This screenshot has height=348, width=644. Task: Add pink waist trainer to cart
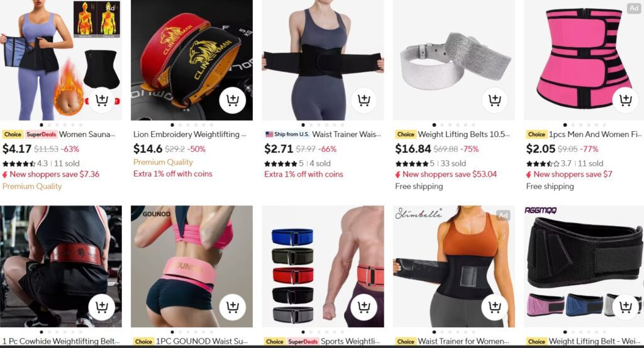[625, 100]
